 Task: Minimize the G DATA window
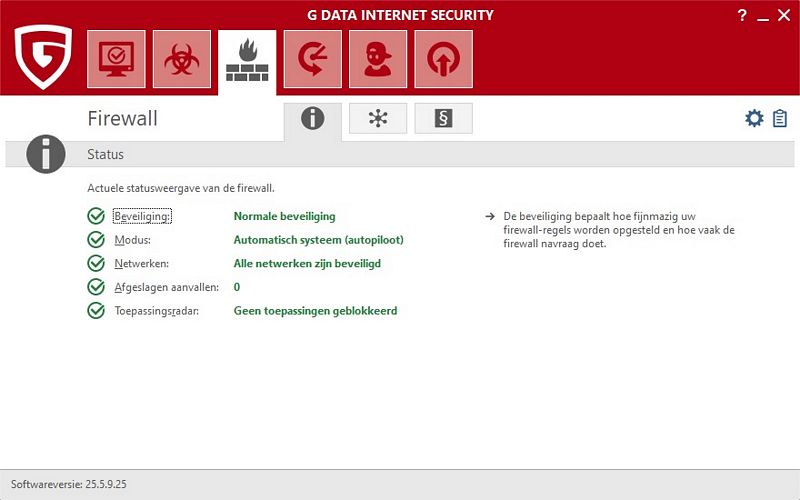click(x=763, y=17)
